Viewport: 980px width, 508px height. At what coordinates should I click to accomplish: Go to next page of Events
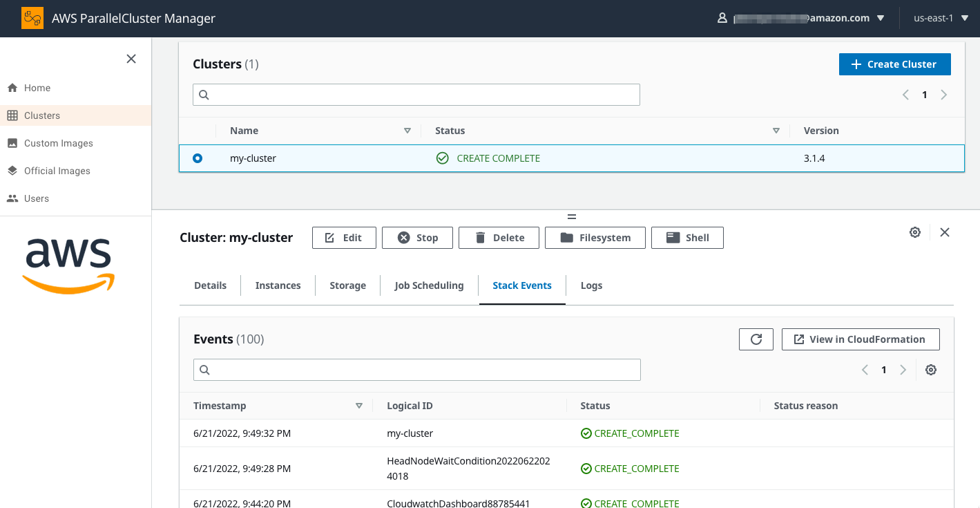click(903, 370)
